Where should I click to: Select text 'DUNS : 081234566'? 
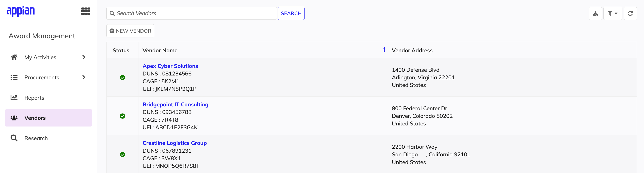(x=167, y=74)
